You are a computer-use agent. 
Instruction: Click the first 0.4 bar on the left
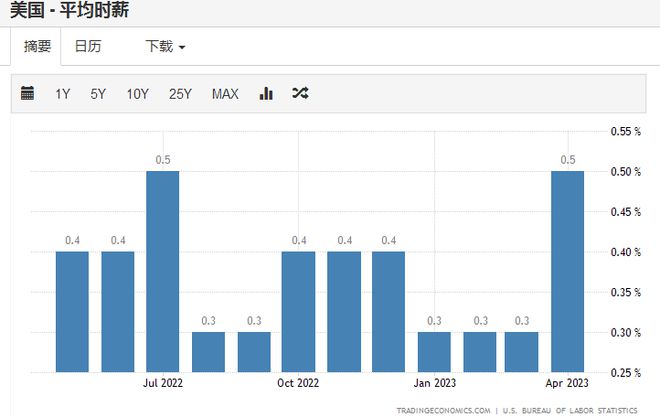(x=72, y=312)
